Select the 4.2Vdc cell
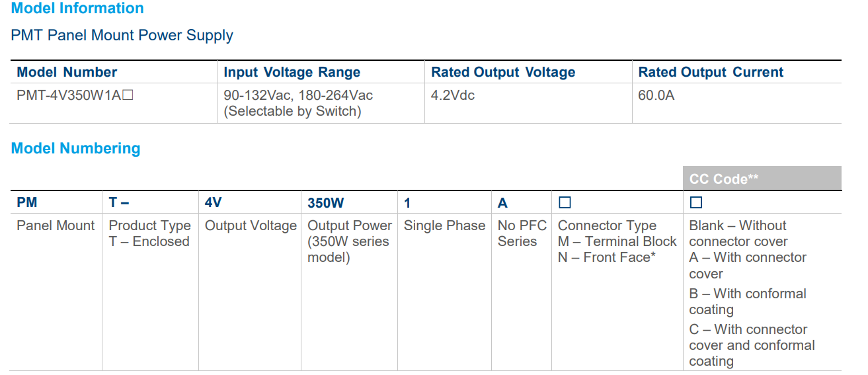This screenshot has height=375, width=868. [453, 95]
